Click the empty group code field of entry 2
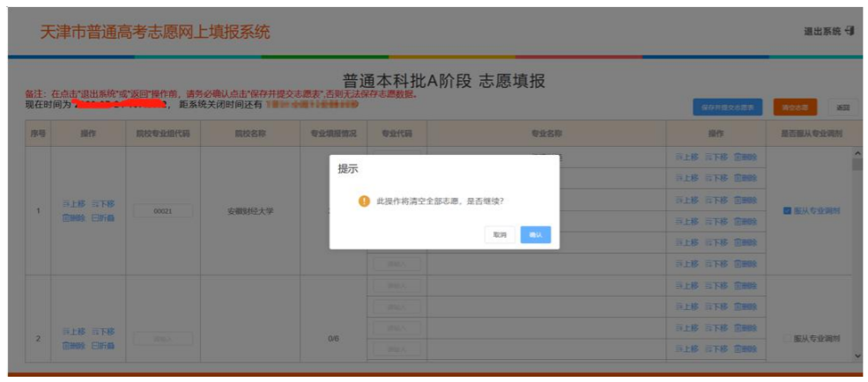The image size is (868, 382). [x=163, y=339]
